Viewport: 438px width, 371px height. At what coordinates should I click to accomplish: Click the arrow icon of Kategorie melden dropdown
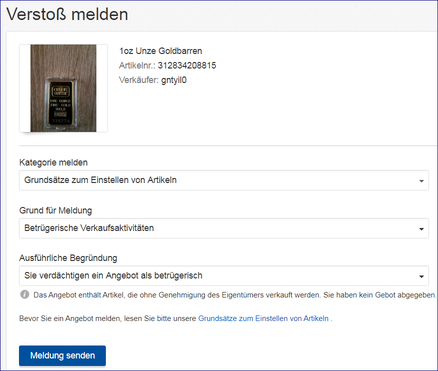pyautogui.click(x=421, y=181)
